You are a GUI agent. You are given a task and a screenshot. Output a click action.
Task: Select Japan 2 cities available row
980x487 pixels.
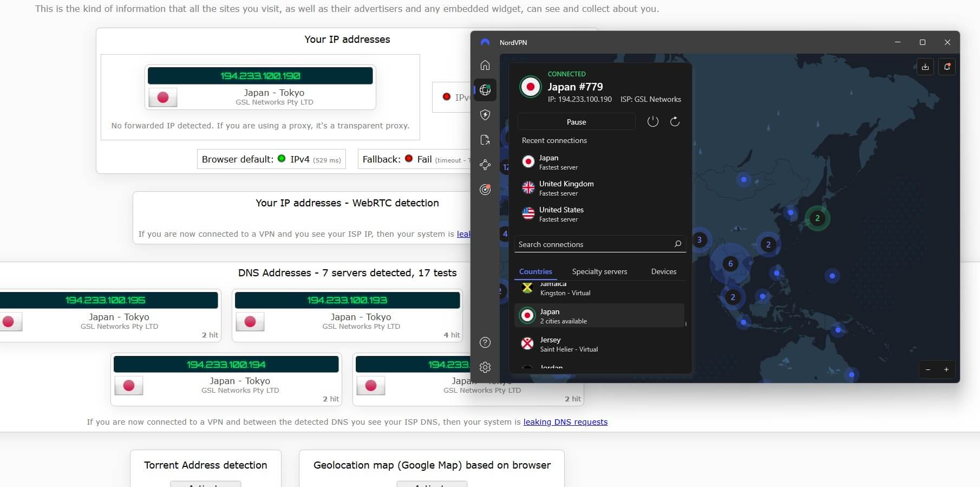tap(599, 316)
